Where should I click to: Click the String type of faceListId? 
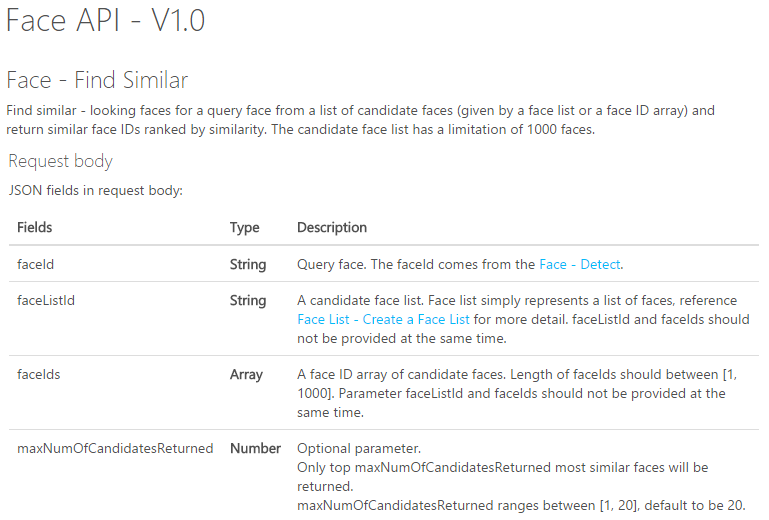click(x=248, y=300)
